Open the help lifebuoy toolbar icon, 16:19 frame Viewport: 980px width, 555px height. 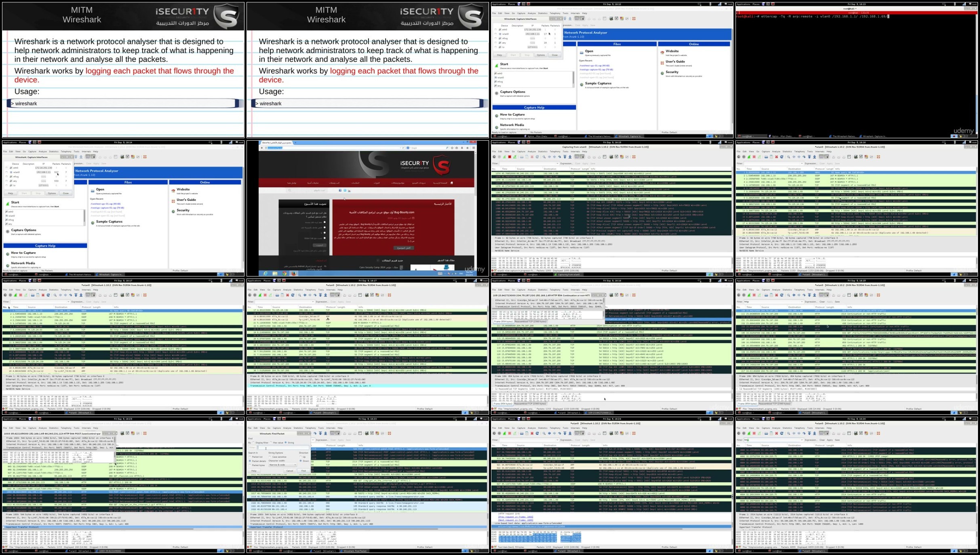pyautogui.click(x=879, y=295)
